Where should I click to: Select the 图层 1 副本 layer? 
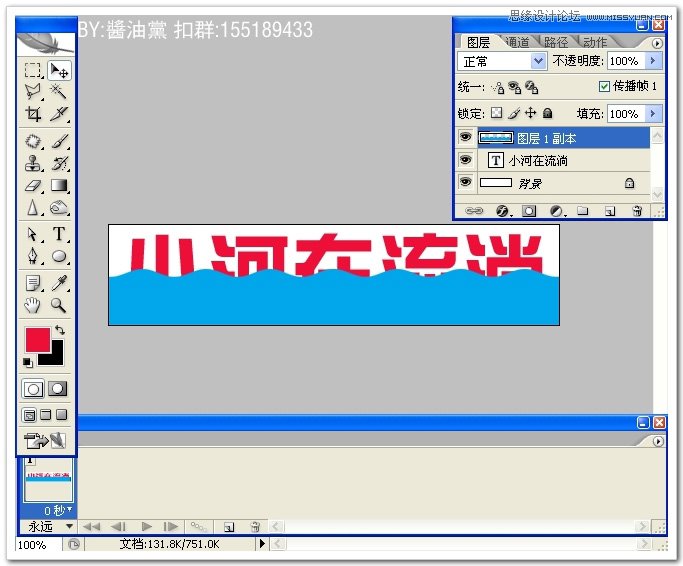pos(563,138)
